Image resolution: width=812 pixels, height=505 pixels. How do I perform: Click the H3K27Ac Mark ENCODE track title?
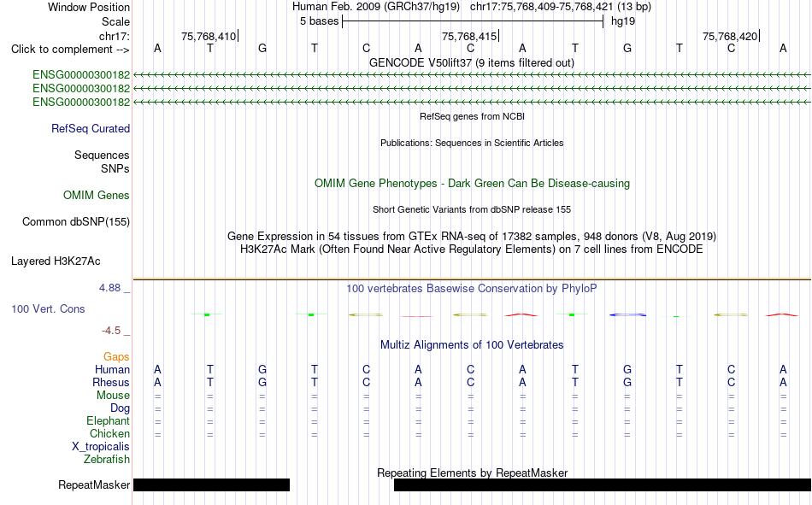click(x=472, y=250)
